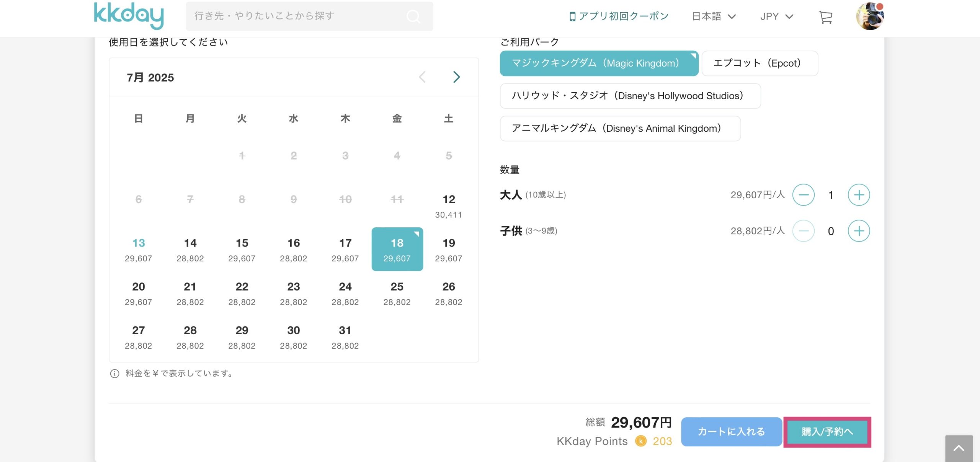Select July 22 on calendar
The width and height of the screenshot is (980, 462).
click(242, 293)
